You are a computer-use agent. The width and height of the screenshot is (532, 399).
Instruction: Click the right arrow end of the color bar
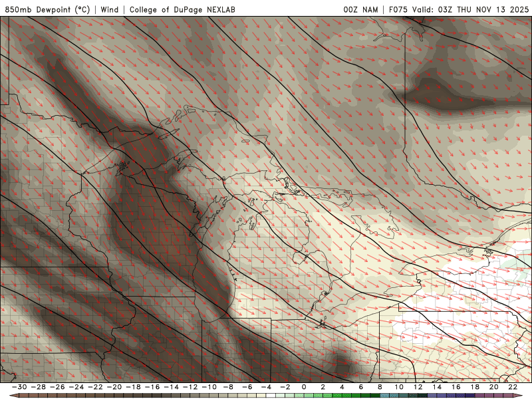518,396
